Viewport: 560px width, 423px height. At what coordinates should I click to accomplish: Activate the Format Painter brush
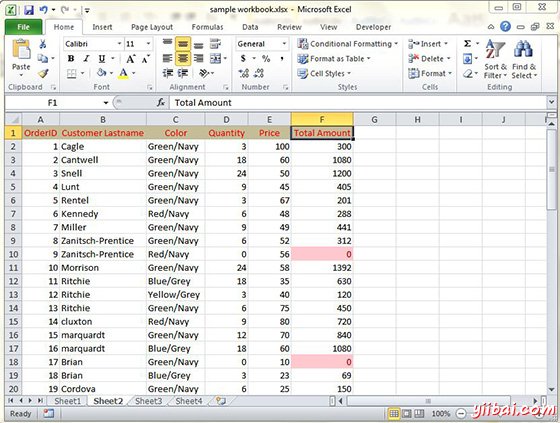[x=43, y=73]
